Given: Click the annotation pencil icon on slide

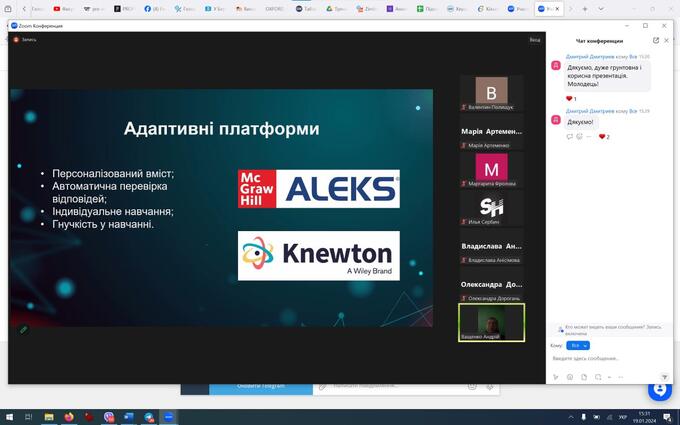Looking at the screenshot, I should (24, 329).
